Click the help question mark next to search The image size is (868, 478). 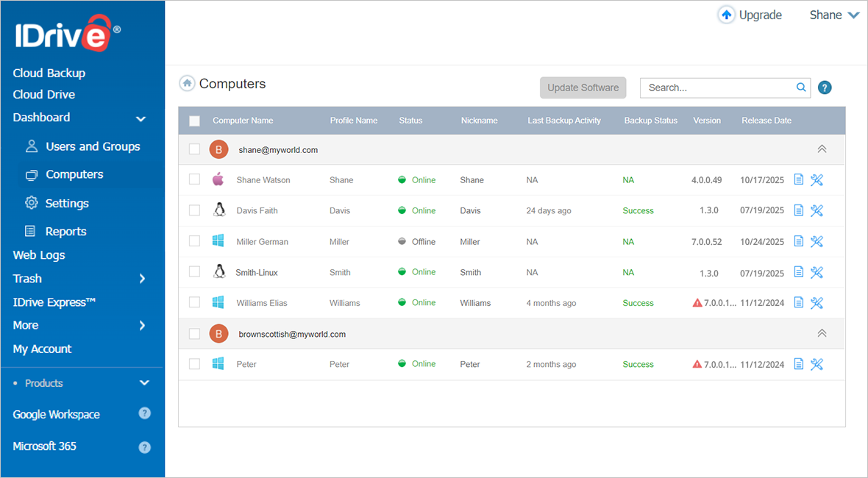[825, 88]
